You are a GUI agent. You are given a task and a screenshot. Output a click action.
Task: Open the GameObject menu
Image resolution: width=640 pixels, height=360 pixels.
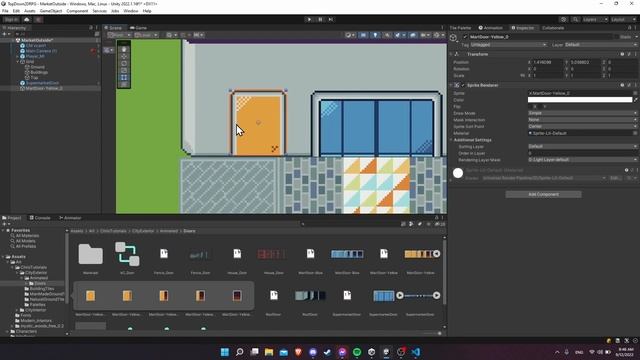pos(51,11)
